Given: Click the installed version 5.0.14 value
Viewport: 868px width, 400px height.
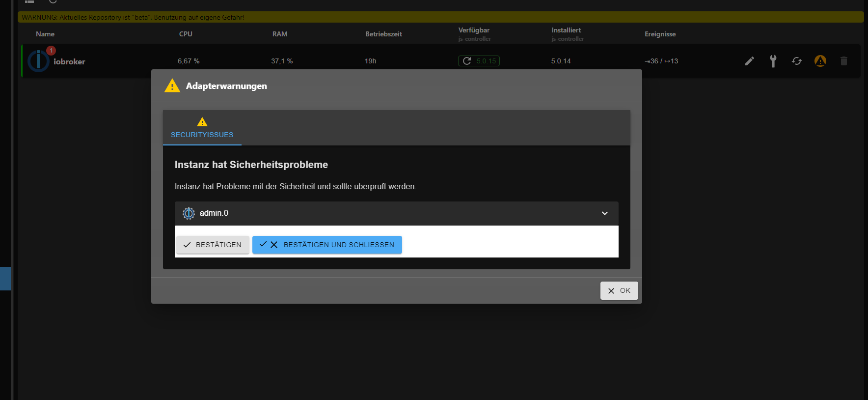Looking at the screenshot, I should (561, 61).
